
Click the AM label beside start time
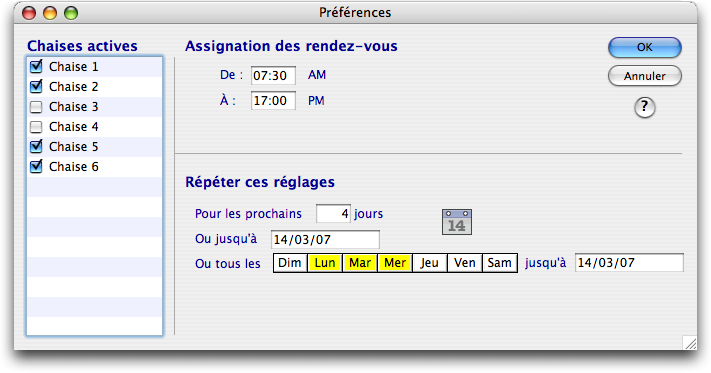(x=317, y=75)
